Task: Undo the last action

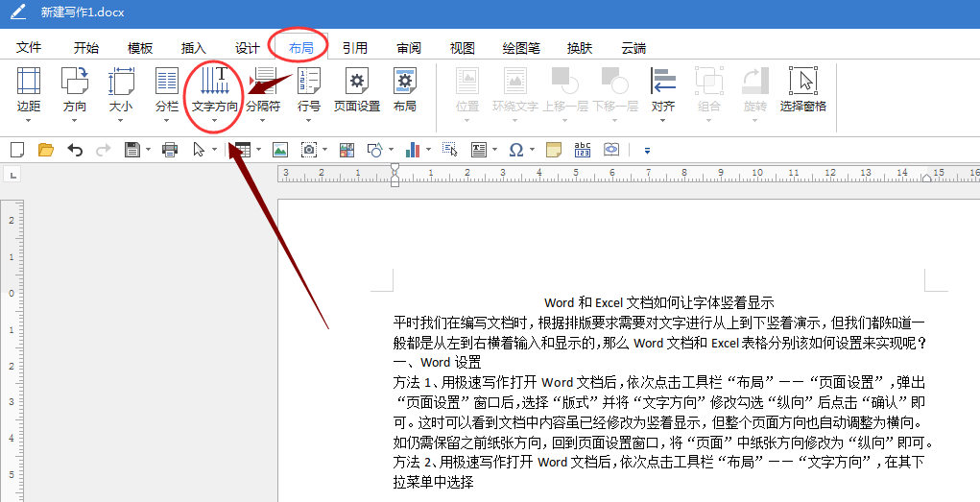Action: [75, 150]
